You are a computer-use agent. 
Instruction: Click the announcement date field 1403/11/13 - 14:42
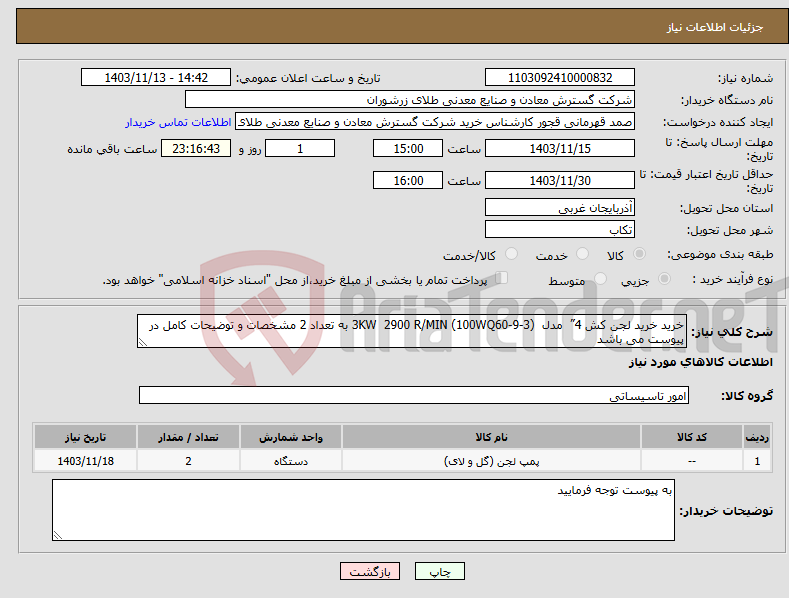pos(156,78)
